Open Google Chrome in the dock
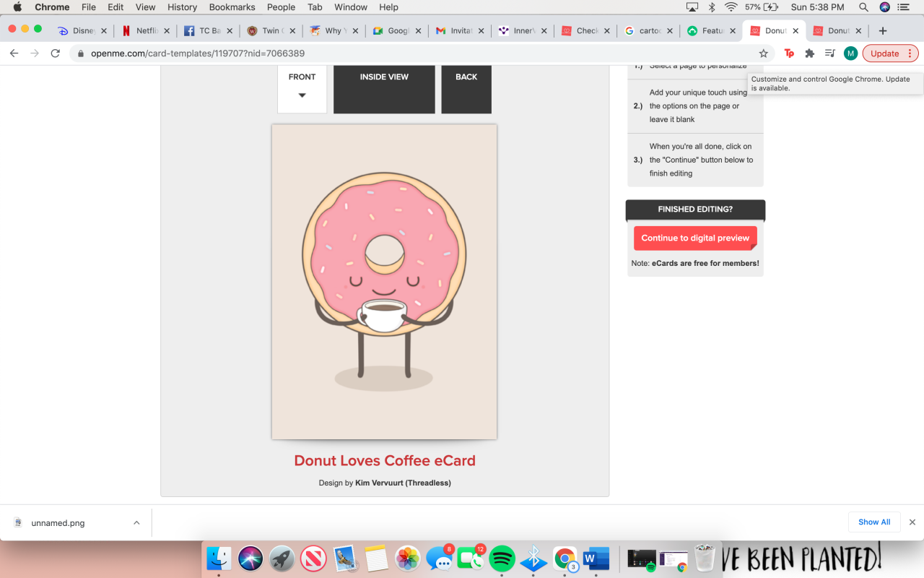Screen dimensions: 924x578 565,558
